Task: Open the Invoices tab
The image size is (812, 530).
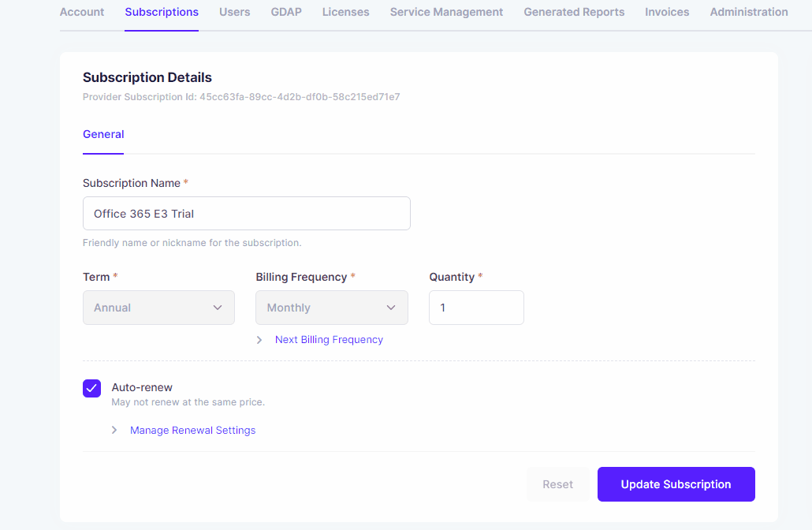Action: [667, 12]
